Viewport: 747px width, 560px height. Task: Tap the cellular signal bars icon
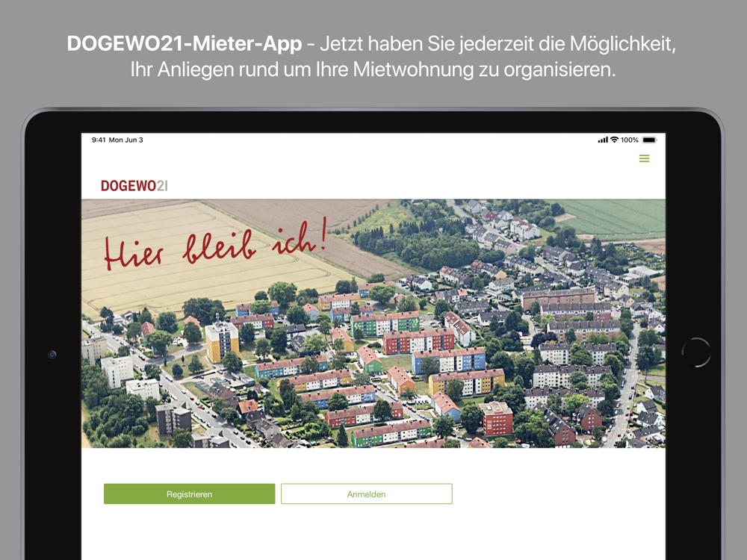(x=603, y=140)
